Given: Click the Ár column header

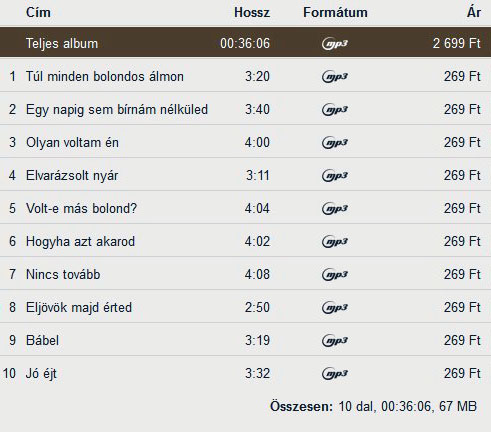Looking at the screenshot, I should (x=474, y=12).
